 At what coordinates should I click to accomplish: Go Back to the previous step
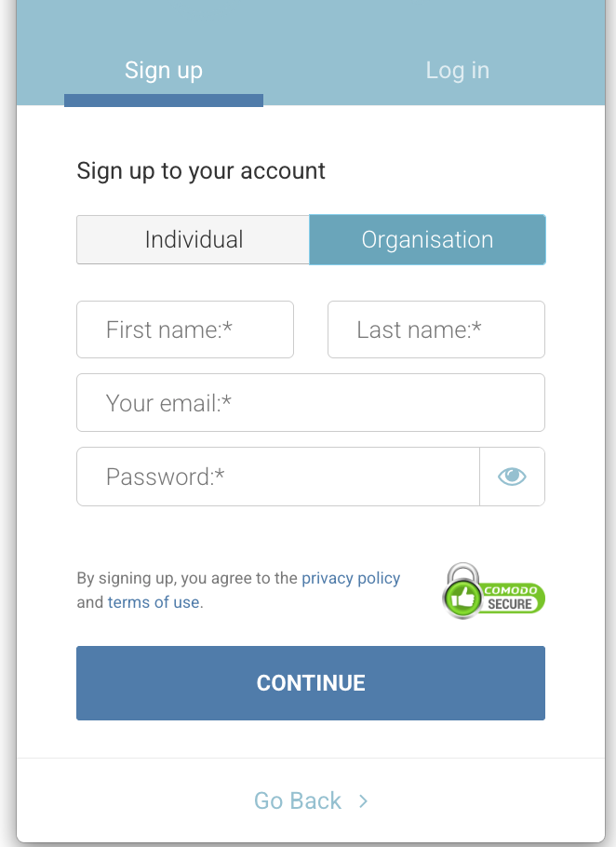(x=298, y=800)
